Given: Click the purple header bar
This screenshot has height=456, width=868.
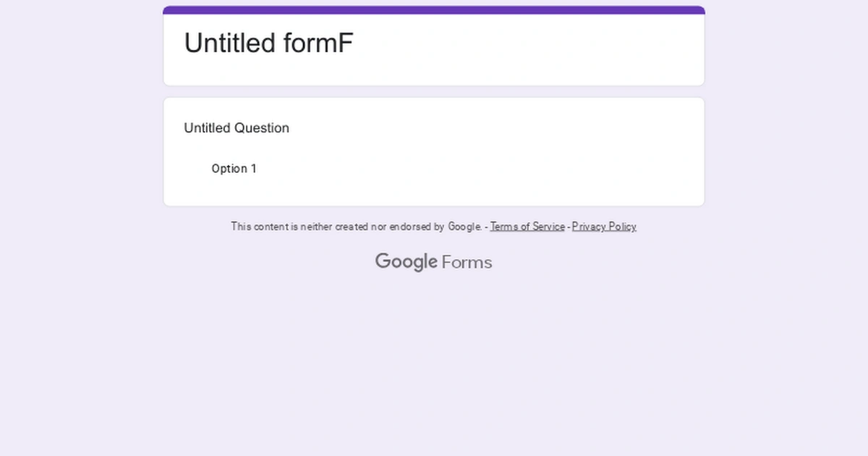Looking at the screenshot, I should tap(433, 9).
